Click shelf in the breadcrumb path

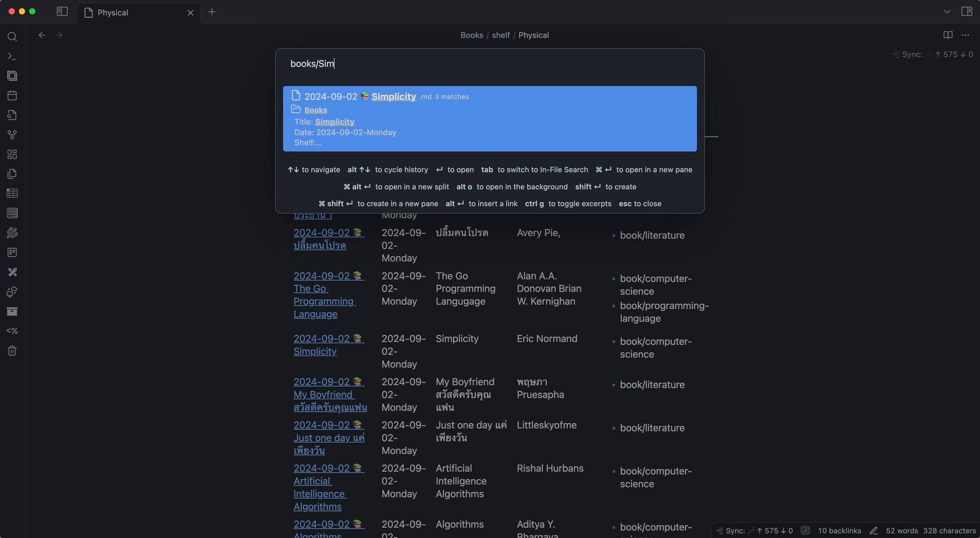tap(501, 35)
